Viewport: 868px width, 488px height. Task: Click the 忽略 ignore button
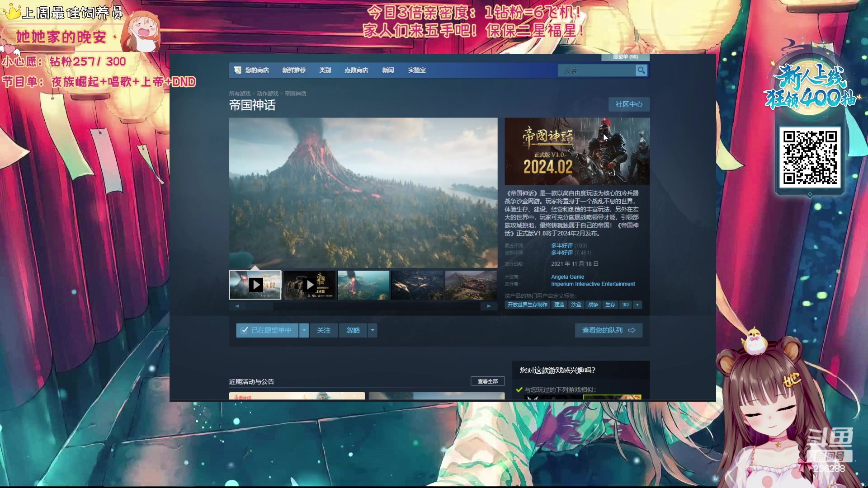pyautogui.click(x=353, y=330)
